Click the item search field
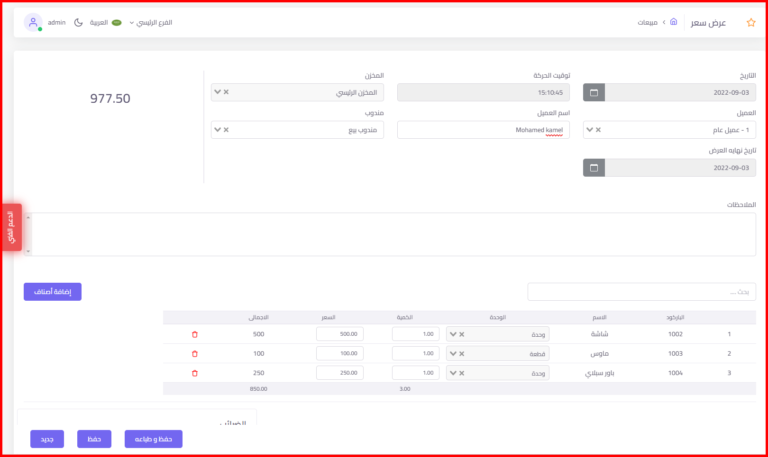The image size is (768, 457). coord(638,292)
